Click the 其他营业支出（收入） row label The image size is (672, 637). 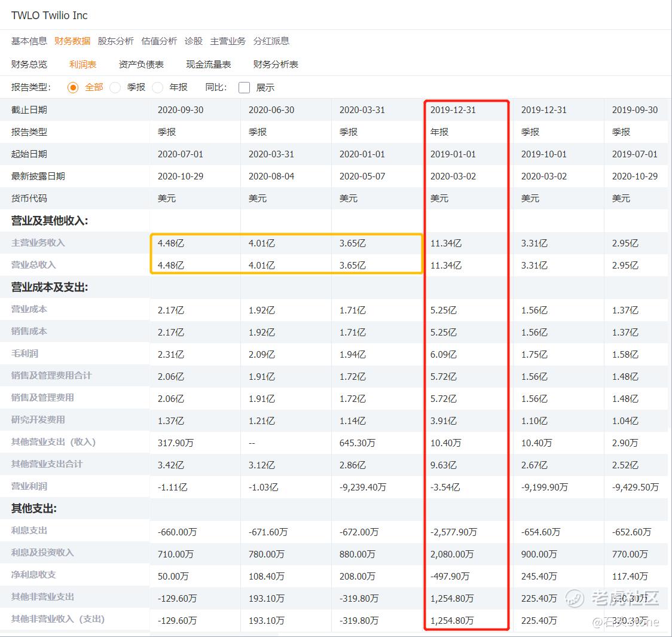[x=54, y=442]
